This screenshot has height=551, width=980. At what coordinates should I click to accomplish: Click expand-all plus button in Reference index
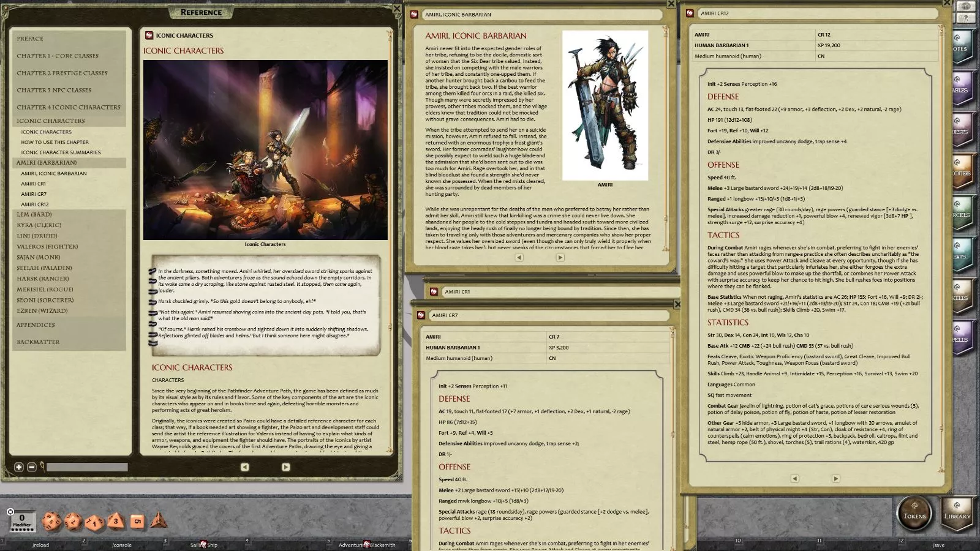[19, 467]
